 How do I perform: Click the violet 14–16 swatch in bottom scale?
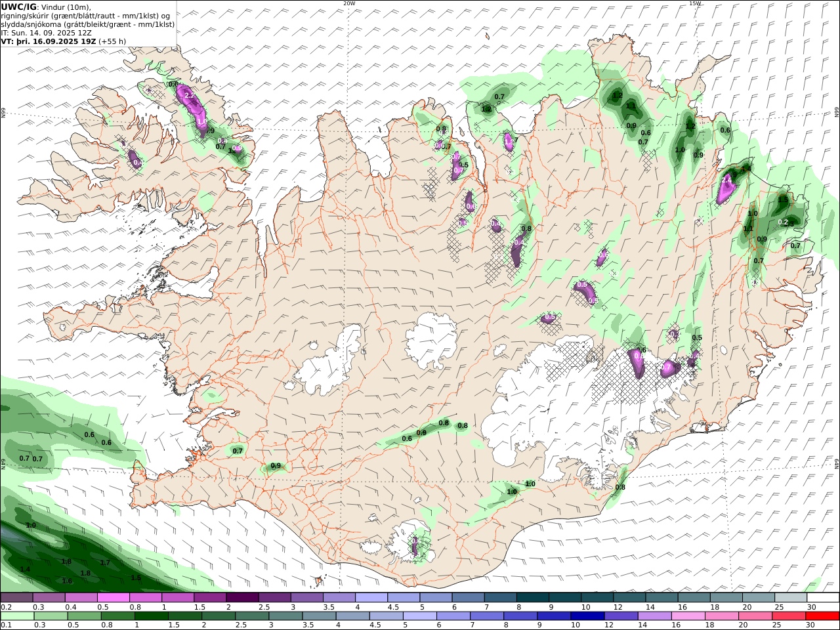(654, 616)
